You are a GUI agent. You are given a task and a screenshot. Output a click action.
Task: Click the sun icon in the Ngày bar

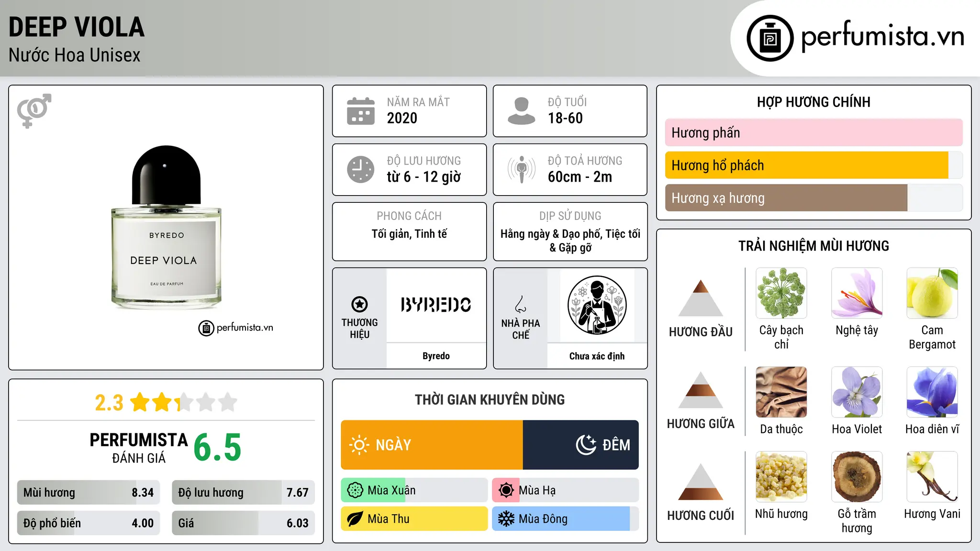pos(359,445)
